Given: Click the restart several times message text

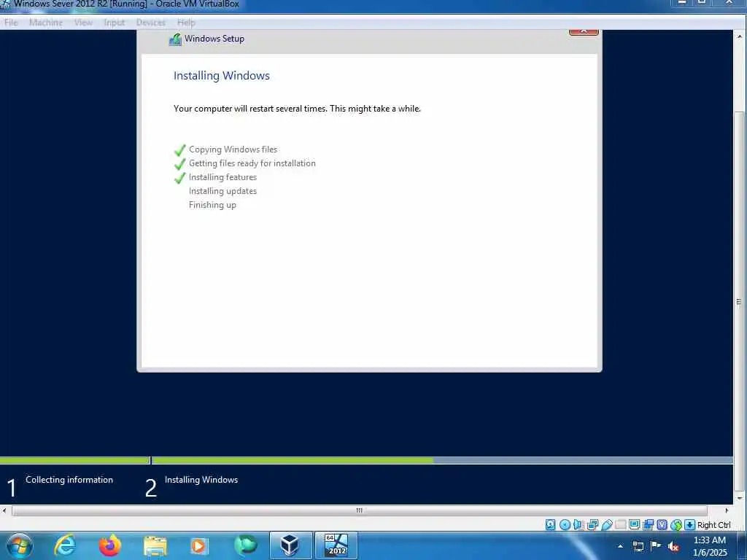Looking at the screenshot, I should [298, 109].
